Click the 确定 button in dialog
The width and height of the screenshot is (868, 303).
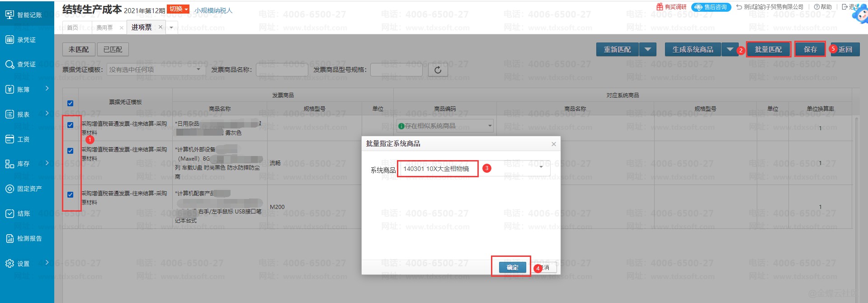click(x=512, y=267)
